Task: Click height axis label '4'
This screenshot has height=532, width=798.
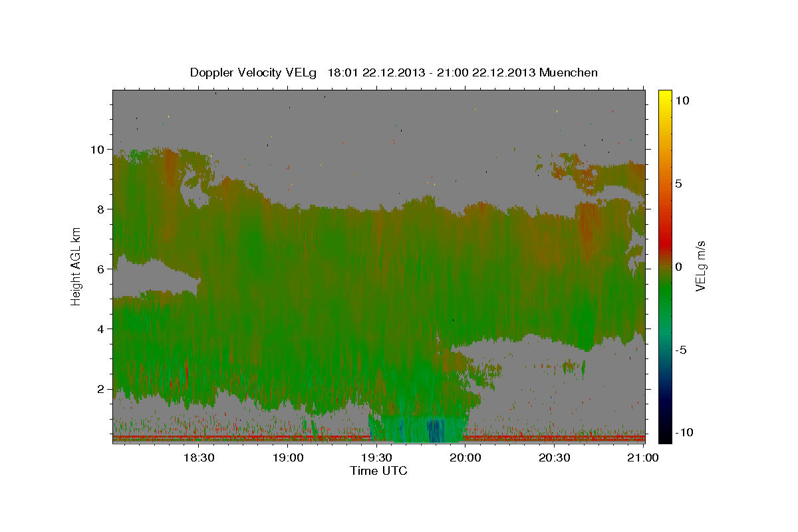Action: pyautogui.click(x=101, y=329)
